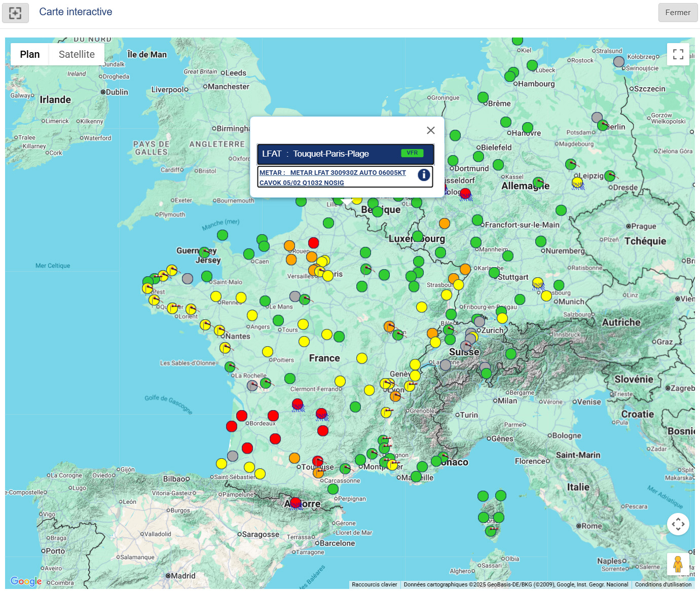The width and height of the screenshot is (700, 591).
Task: Click the green station marker near Brême
Action: tap(483, 97)
